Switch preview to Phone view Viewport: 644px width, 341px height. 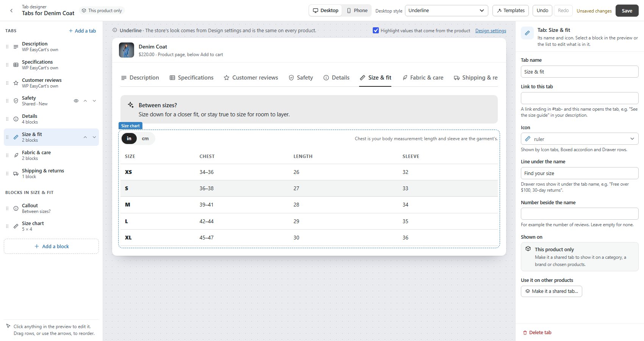357,11
